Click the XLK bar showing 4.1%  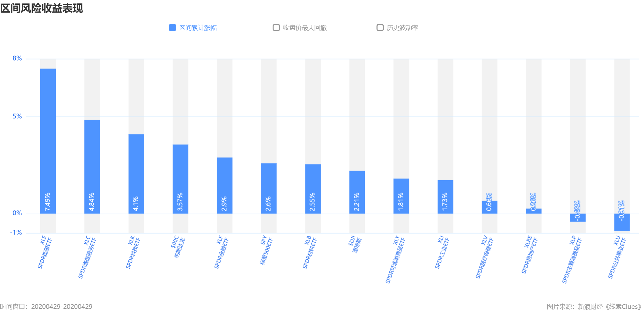136,174
